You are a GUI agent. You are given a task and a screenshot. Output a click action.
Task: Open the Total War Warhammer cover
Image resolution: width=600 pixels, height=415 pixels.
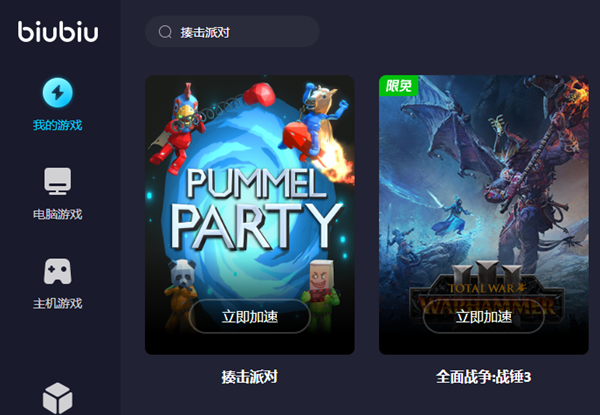pyautogui.click(x=484, y=215)
